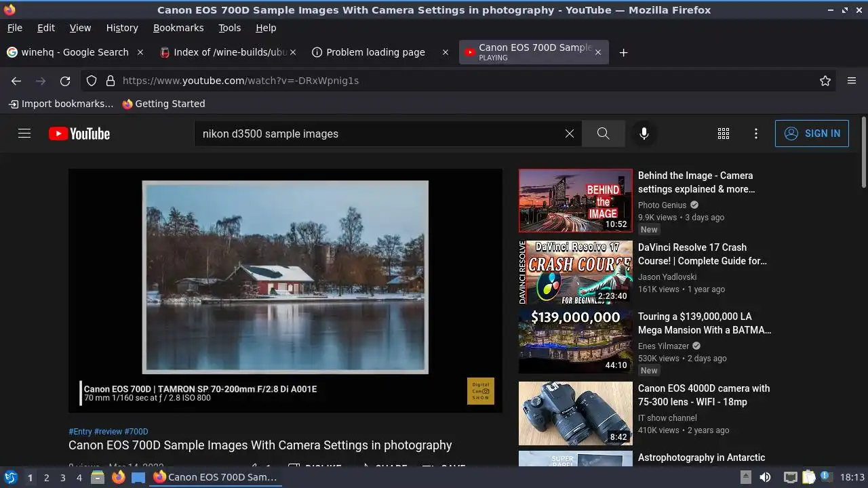This screenshot has width=868, height=488.
Task: Close the Index of /wine-builds tab
Action: [293, 52]
